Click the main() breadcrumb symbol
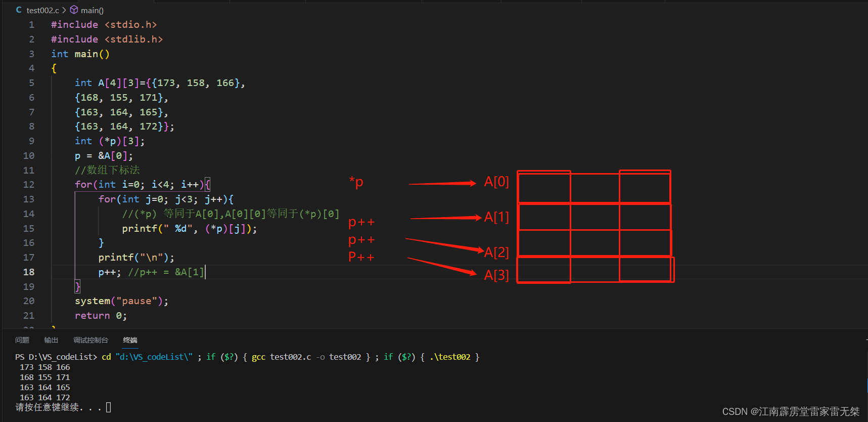 [92, 10]
